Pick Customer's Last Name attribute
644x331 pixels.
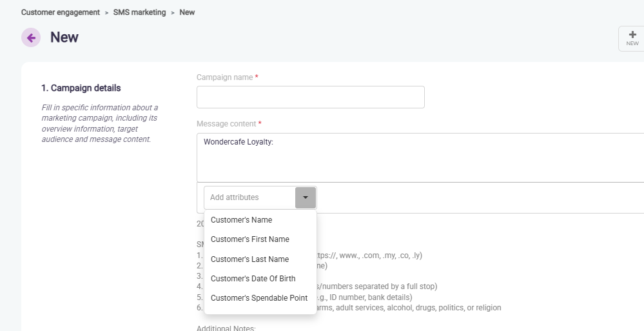249,259
